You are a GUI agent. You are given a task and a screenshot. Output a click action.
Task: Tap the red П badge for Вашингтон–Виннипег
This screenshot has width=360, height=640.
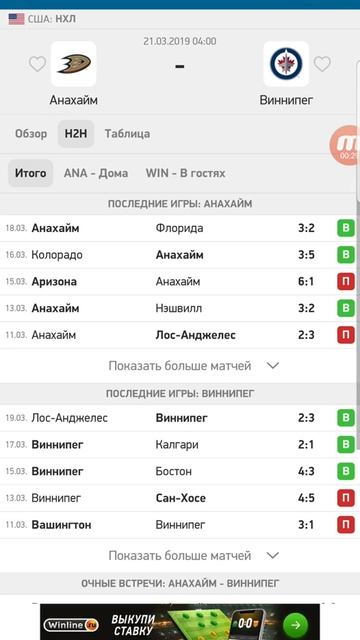[346, 524]
